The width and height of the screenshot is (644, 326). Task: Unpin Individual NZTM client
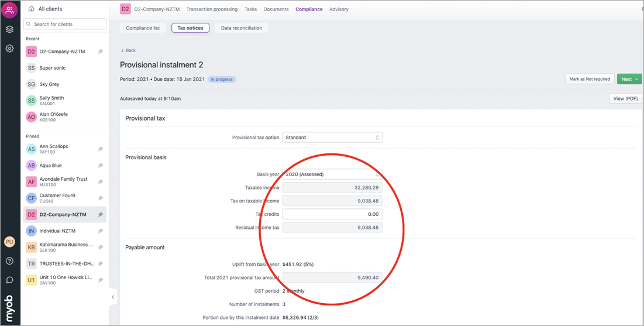[100, 231]
